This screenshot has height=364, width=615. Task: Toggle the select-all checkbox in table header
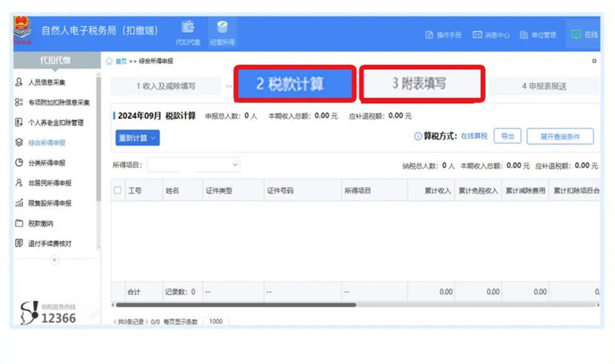[x=117, y=190]
